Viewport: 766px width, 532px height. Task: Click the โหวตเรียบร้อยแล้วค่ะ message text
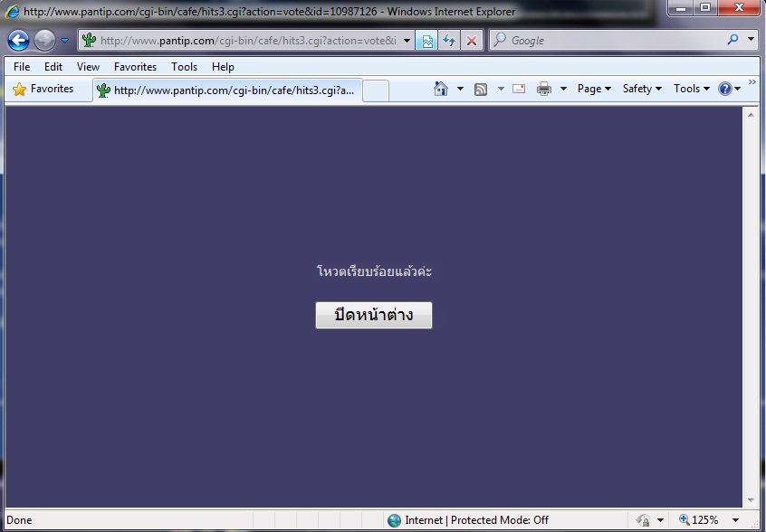(x=374, y=271)
